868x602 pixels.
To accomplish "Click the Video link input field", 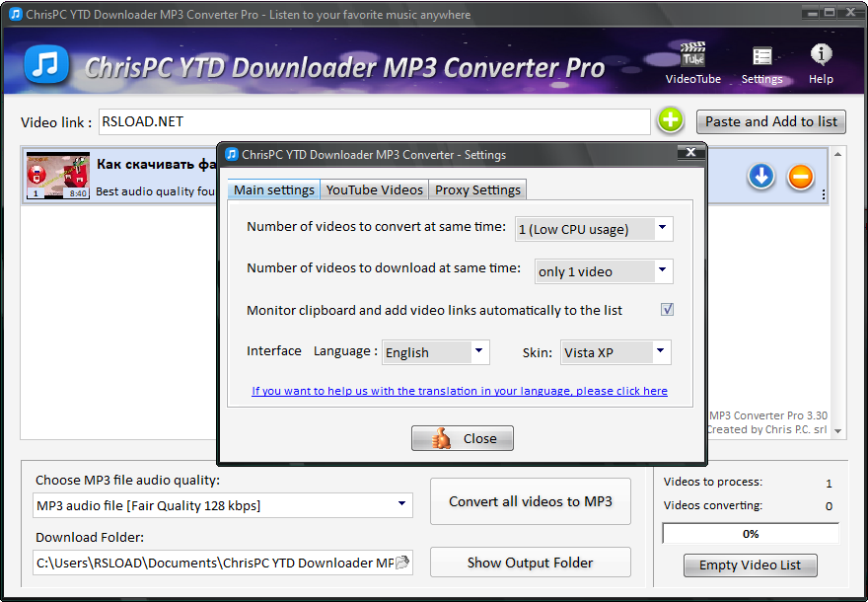I will click(374, 121).
